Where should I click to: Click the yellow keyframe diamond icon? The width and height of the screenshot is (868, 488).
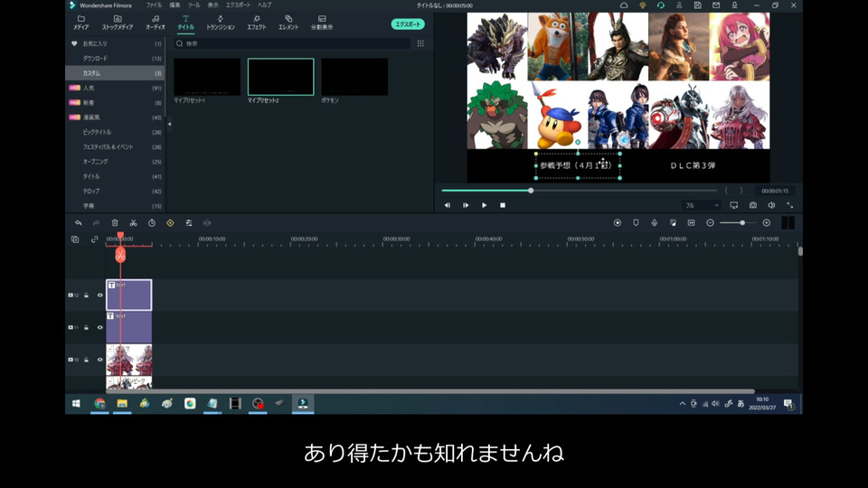click(x=170, y=223)
